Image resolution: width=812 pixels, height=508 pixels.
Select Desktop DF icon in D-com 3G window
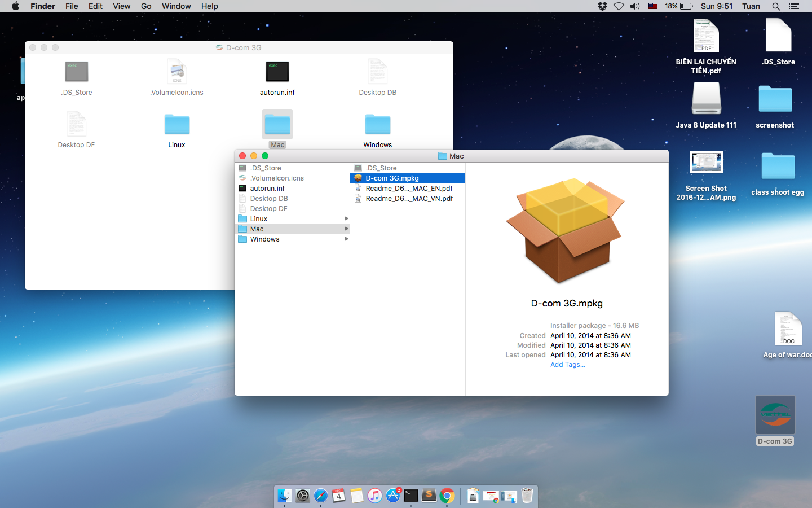77,124
